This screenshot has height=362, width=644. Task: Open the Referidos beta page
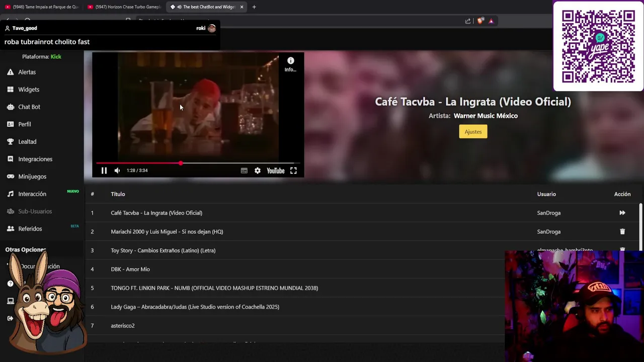tap(30, 229)
